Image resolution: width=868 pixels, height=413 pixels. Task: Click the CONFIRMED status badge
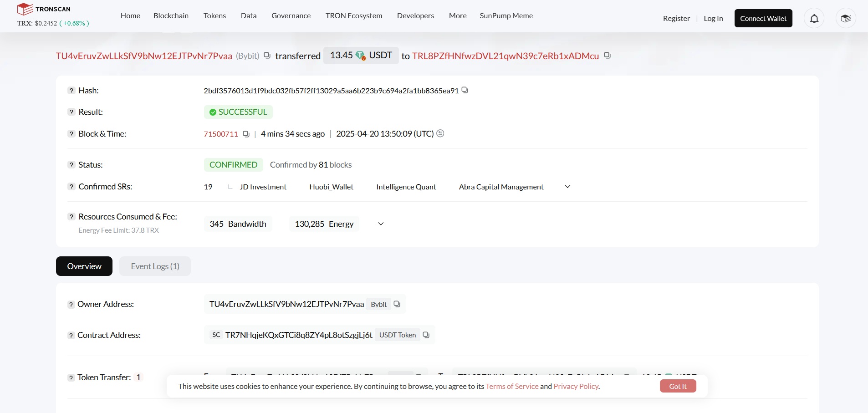click(233, 165)
